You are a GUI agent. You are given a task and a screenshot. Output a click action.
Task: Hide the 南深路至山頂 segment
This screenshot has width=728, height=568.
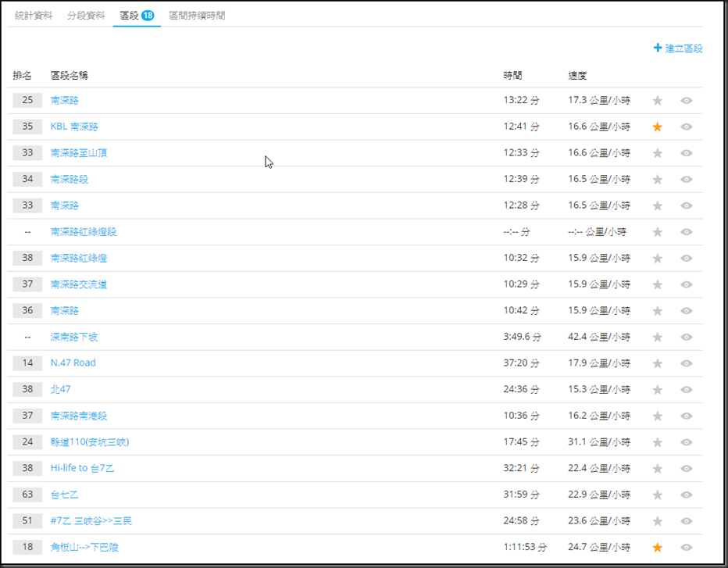(x=687, y=153)
